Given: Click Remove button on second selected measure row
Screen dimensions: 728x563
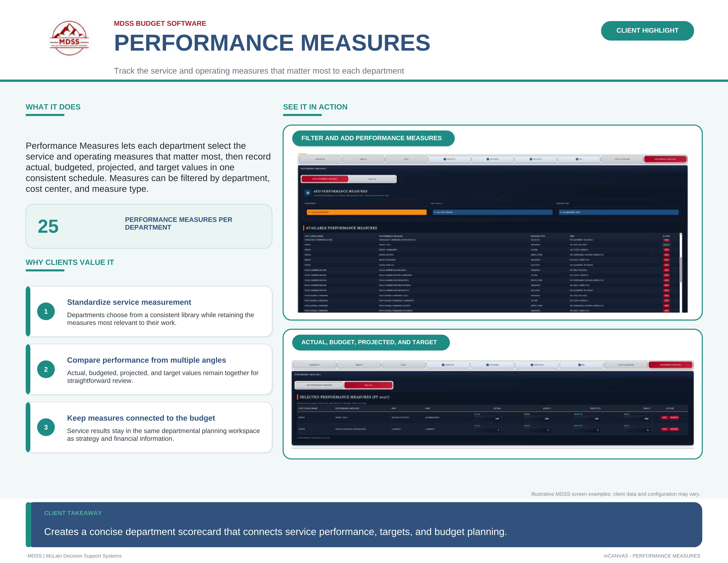Looking at the screenshot, I should point(674,429).
